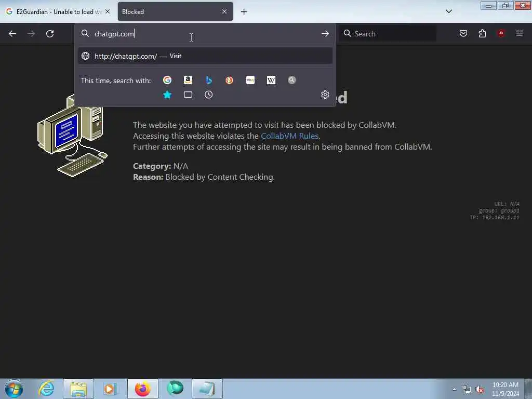Go back to the previous page
Image resolution: width=532 pixels, height=399 pixels.
click(12, 34)
